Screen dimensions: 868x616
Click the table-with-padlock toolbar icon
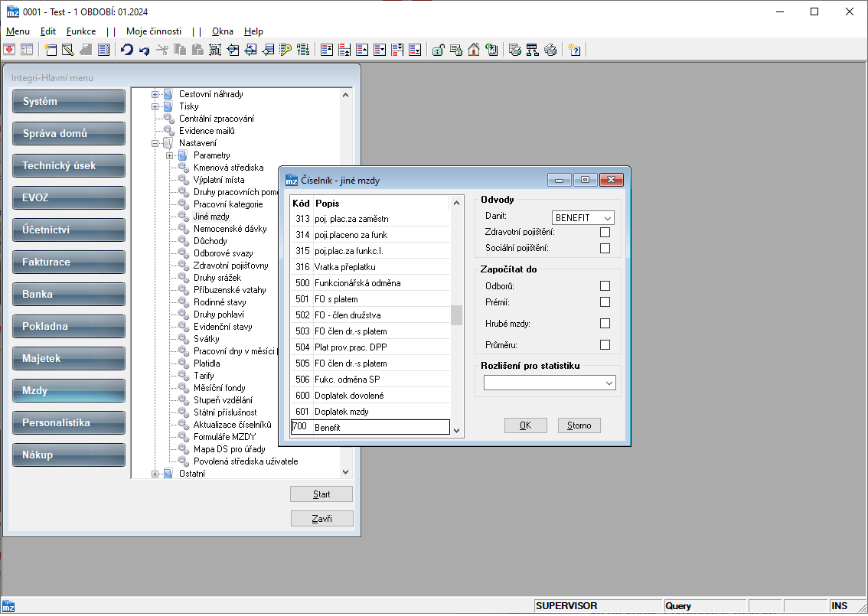456,50
